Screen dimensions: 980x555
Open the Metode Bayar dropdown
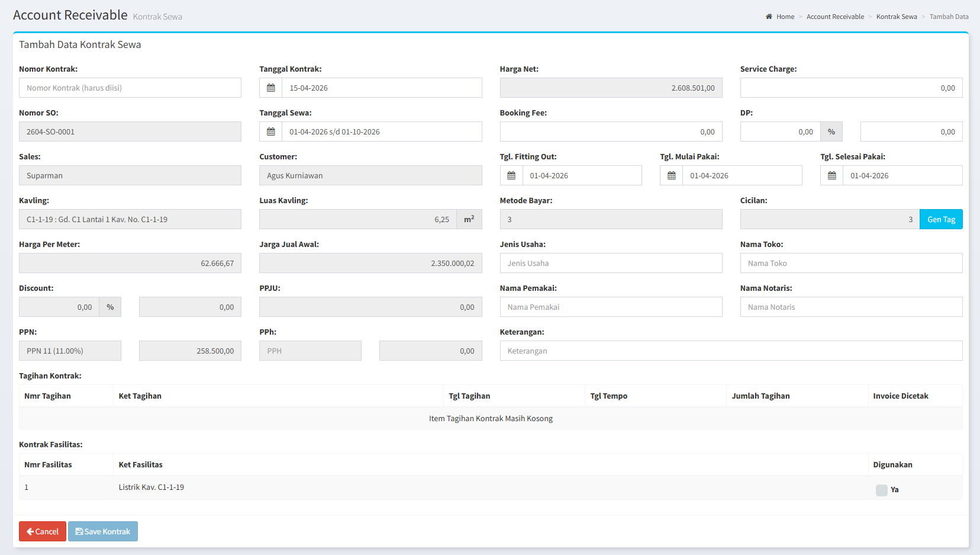pos(611,219)
